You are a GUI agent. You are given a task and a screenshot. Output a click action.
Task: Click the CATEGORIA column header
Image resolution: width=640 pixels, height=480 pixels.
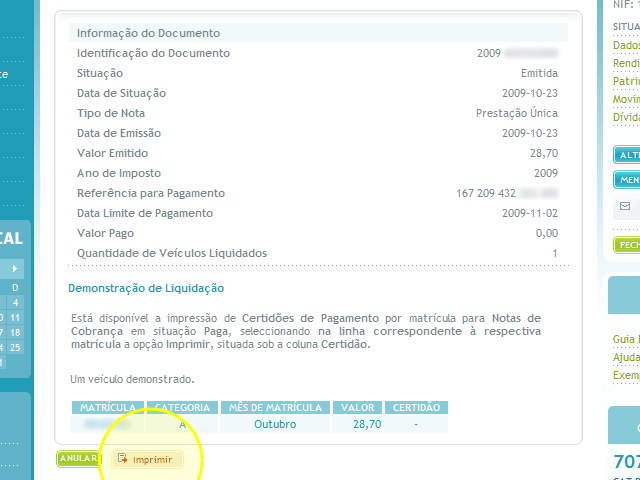click(182, 407)
